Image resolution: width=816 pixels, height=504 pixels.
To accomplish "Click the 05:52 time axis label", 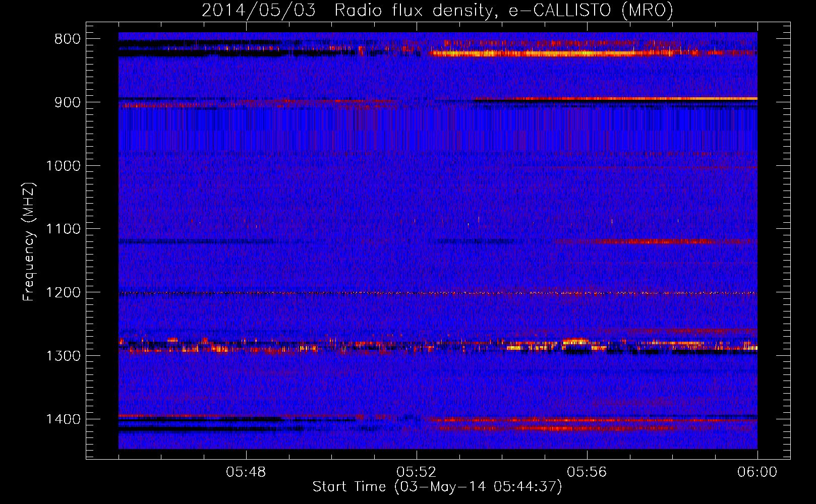I will pos(417,472).
